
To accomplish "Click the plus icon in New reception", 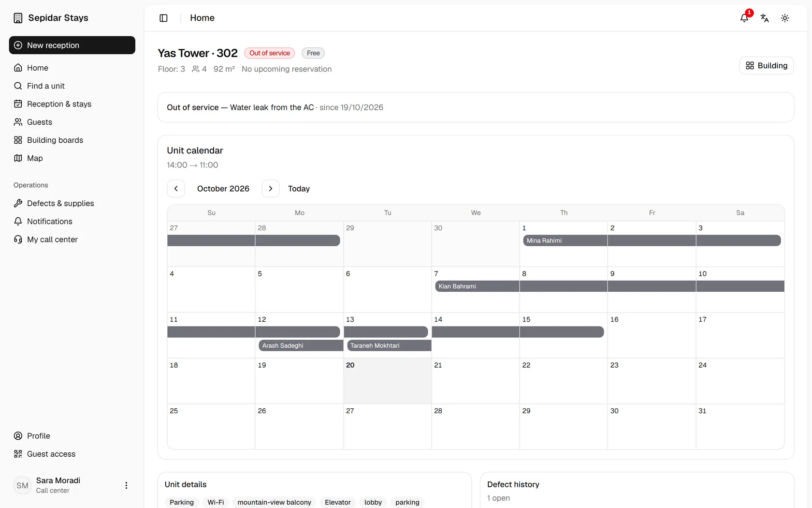I will tap(18, 45).
